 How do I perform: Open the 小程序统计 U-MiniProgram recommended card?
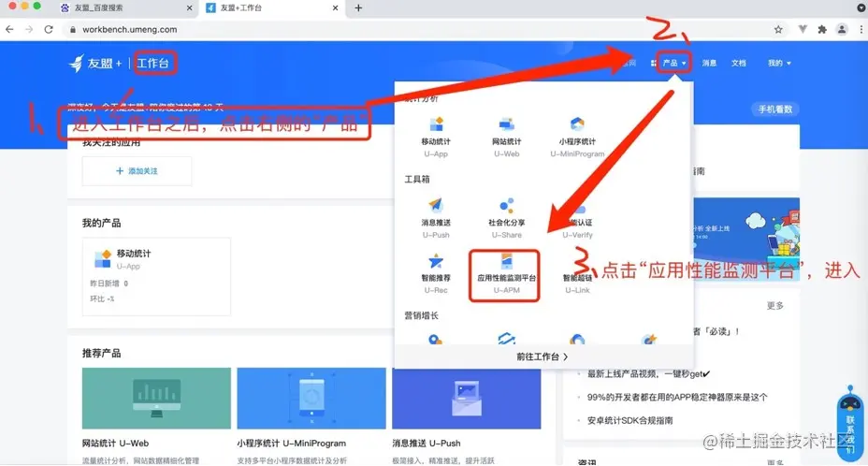[x=311, y=415]
